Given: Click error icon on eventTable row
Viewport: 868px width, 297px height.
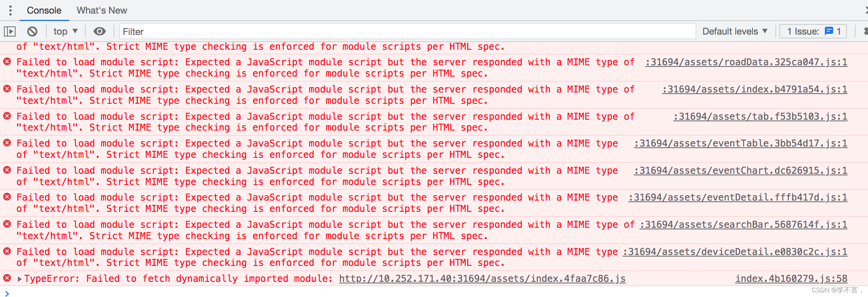Looking at the screenshot, I should pyautogui.click(x=7, y=143).
